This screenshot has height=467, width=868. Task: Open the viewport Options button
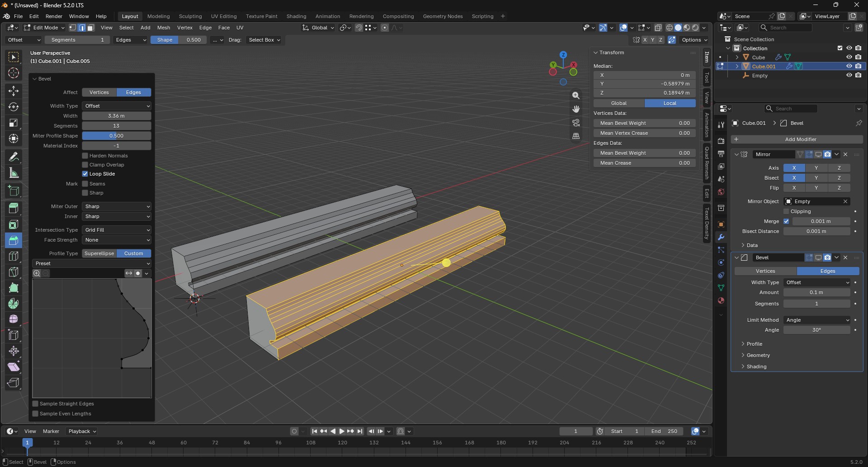coord(694,40)
